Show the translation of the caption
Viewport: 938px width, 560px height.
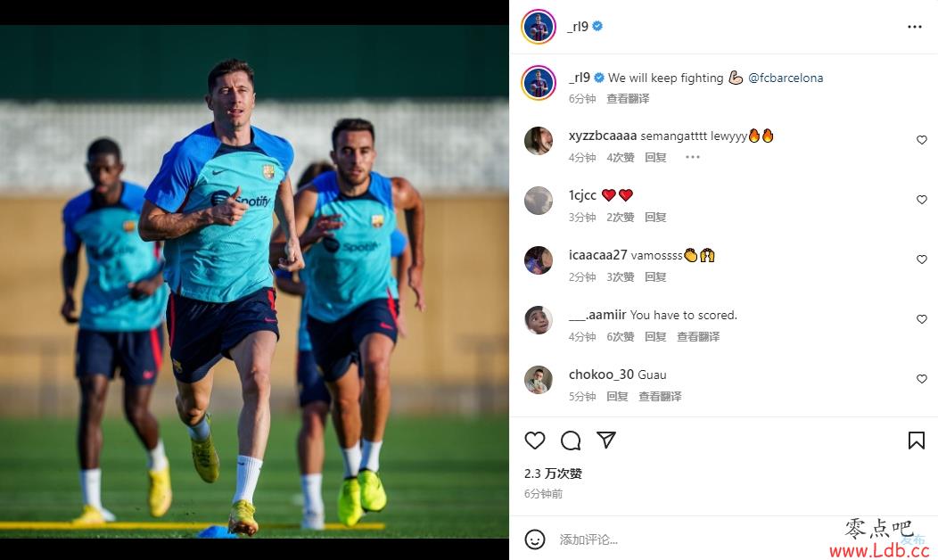coord(628,99)
